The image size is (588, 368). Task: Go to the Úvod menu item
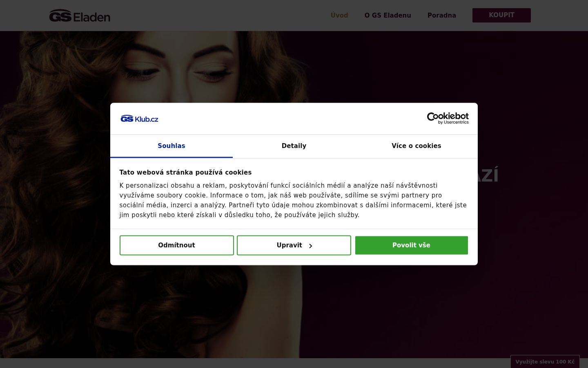(x=339, y=16)
